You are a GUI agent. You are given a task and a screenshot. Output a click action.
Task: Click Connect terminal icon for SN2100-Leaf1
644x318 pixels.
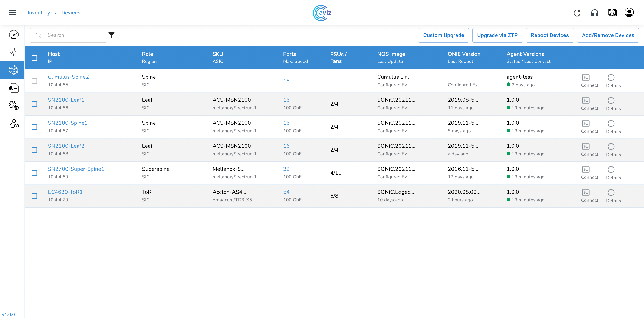click(x=585, y=101)
